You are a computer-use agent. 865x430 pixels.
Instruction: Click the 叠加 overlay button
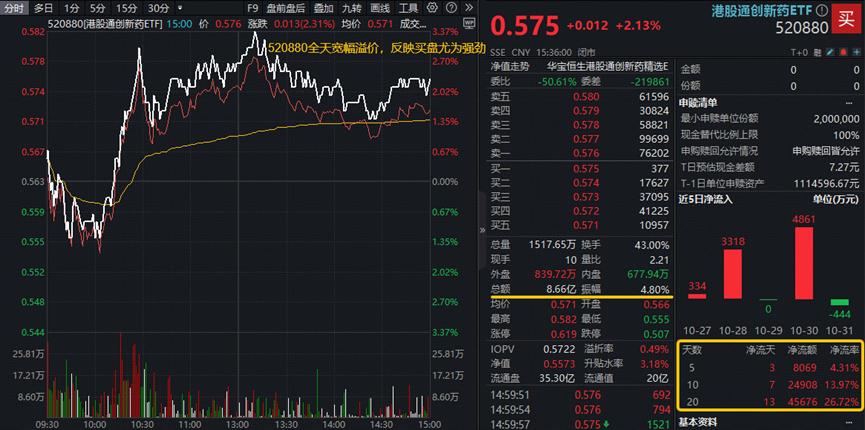323,8
